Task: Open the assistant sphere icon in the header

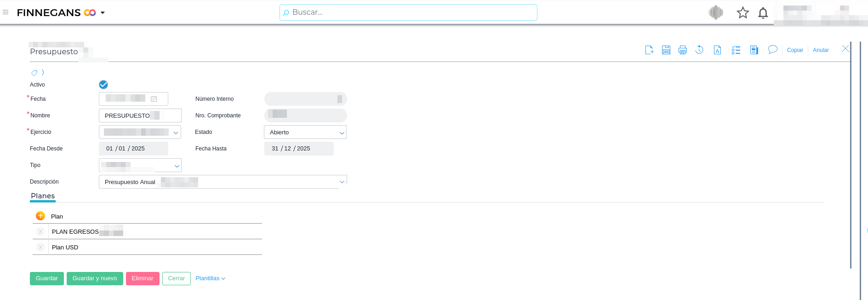Action: 715,12
